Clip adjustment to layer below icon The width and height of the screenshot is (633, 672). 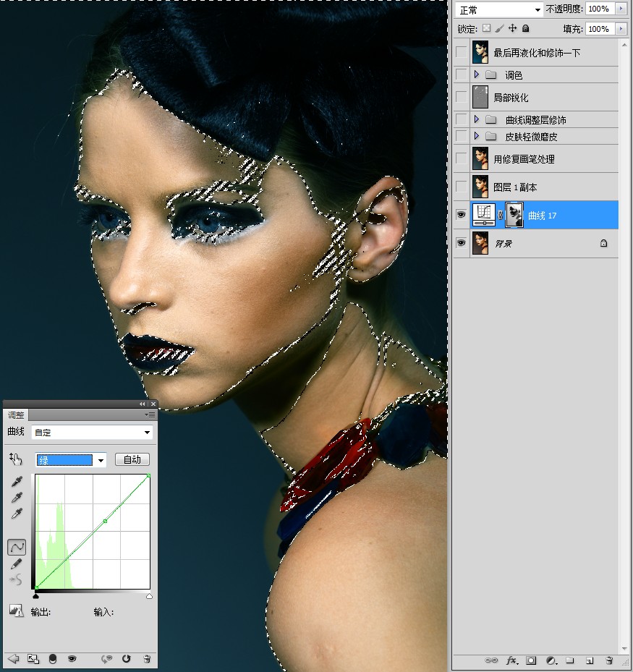(53, 659)
